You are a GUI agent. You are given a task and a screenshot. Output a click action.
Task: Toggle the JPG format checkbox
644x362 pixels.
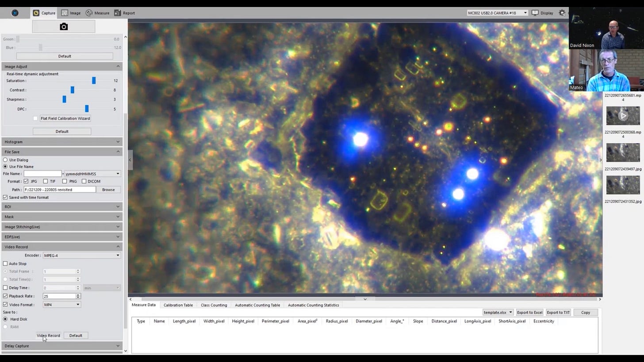(x=26, y=181)
